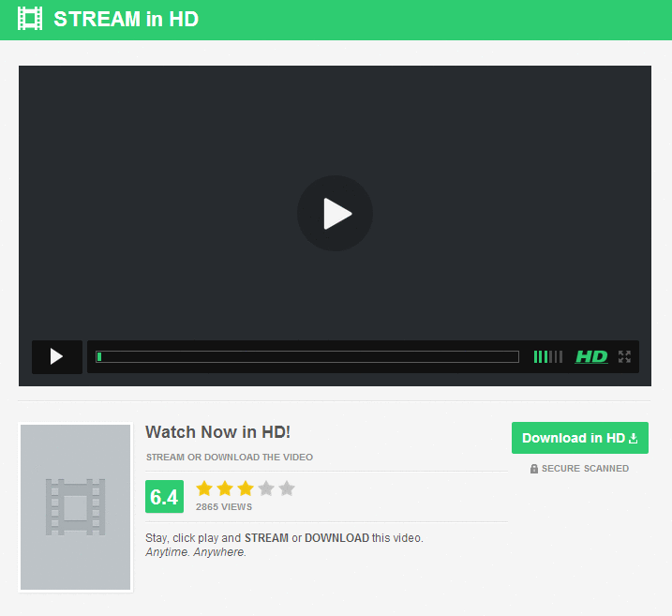Click the small play button in control bar
This screenshot has width=672, height=616.
(57, 356)
